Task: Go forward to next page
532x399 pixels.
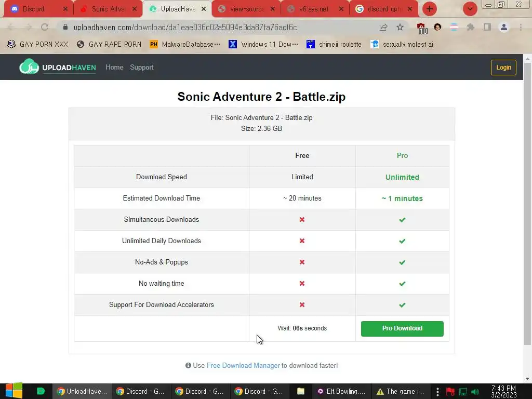Action: pyautogui.click(x=28, y=27)
